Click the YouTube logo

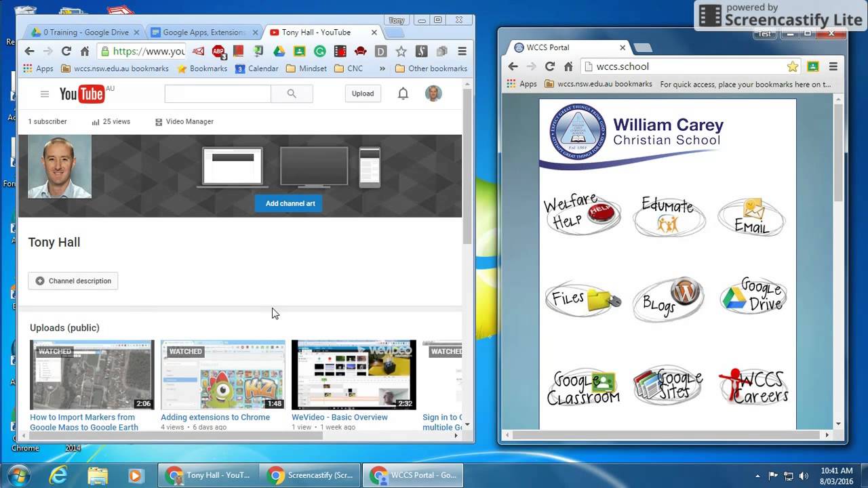tap(83, 94)
